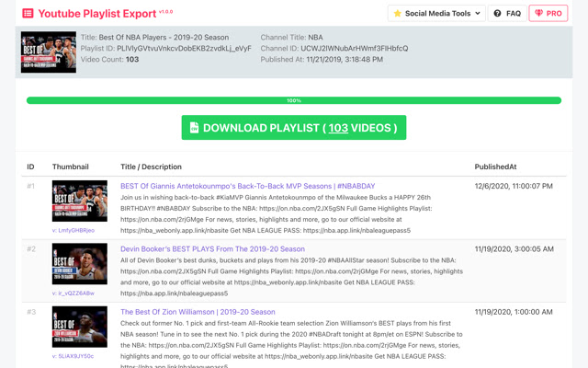Click the #2 row ID cell
The height and width of the screenshot is (368, 588).
coord(31,249)
